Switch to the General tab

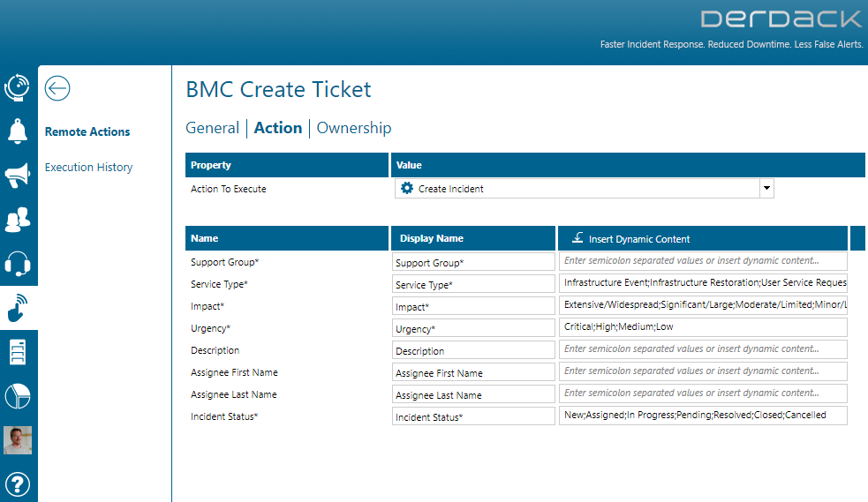pyautogui.click(x=212, y=128)
